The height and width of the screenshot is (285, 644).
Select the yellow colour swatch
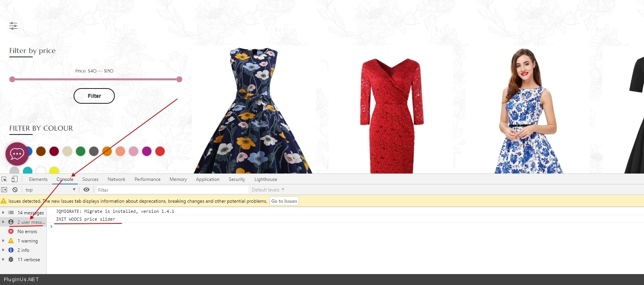[54, 170]
